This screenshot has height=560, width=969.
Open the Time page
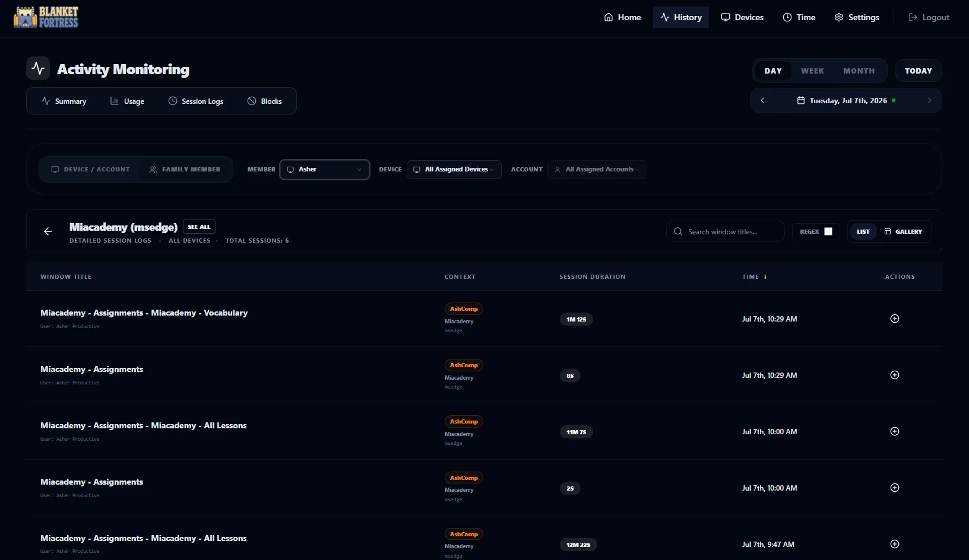coord(799,17)
